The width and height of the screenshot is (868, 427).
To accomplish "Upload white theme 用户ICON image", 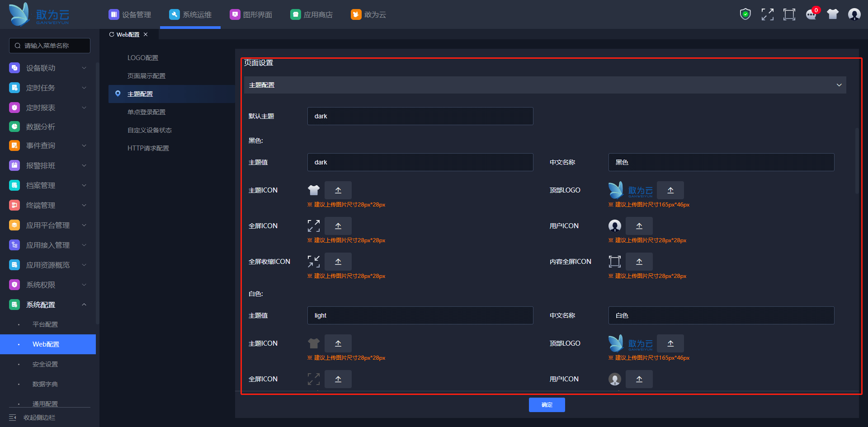I will tap(639, 379).
